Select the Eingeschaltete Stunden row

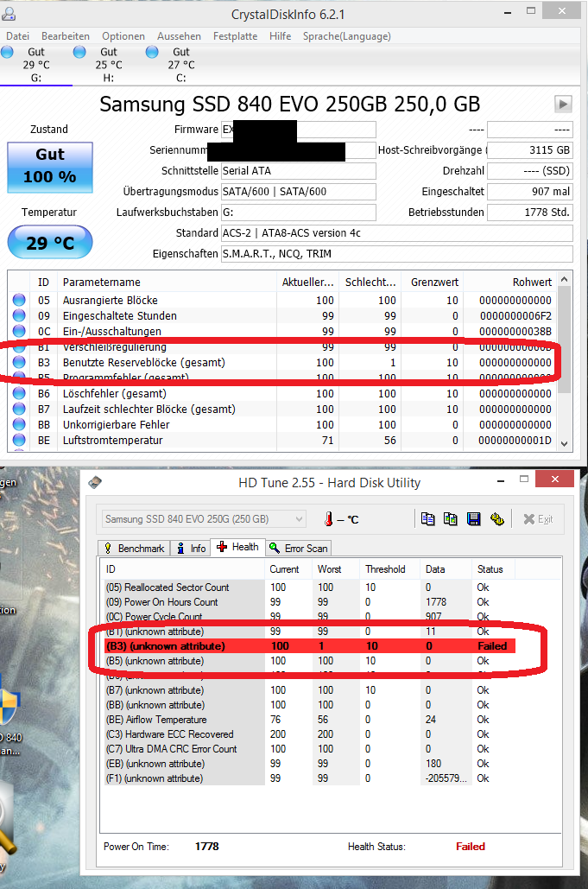coord(282,316)
